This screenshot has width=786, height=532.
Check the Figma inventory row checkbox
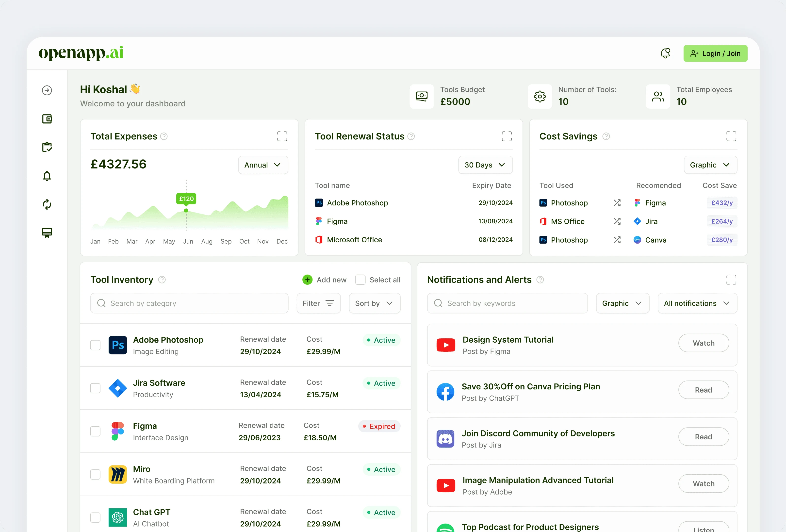pyautogui.click(x=95, y=431)
